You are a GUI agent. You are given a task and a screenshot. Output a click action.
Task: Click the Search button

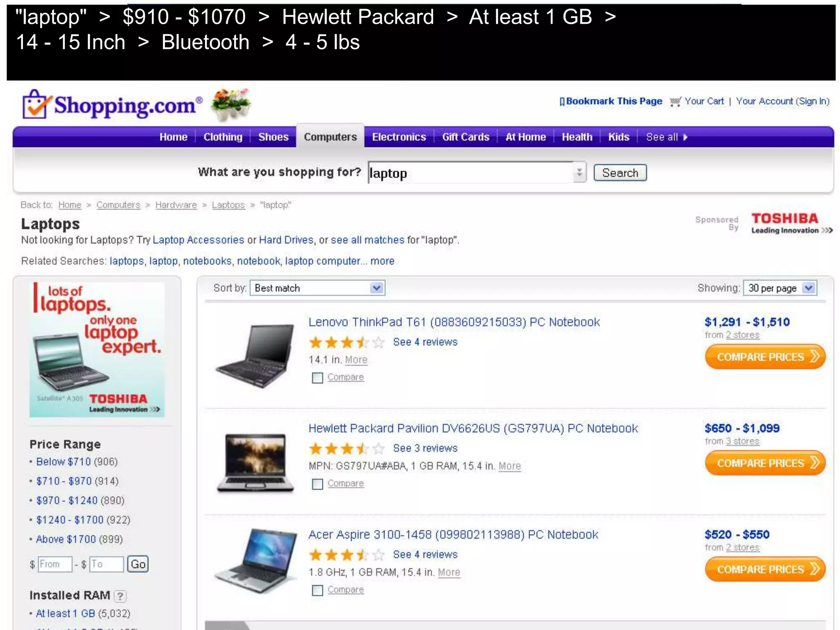tap(620, 173)
